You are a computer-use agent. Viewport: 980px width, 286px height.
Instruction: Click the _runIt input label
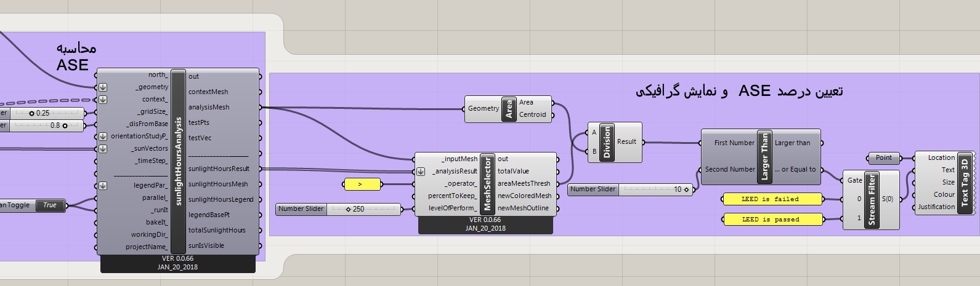coord(159,210)
